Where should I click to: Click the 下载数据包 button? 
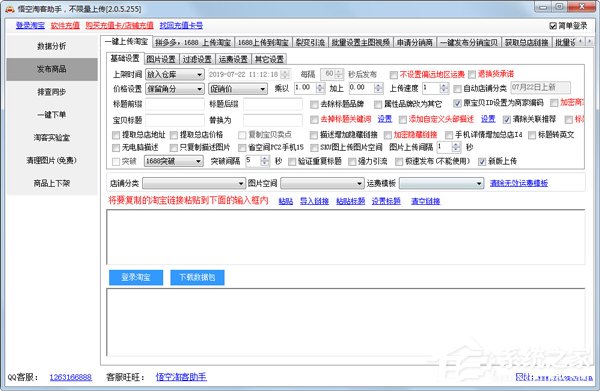[x=197, y=277]
